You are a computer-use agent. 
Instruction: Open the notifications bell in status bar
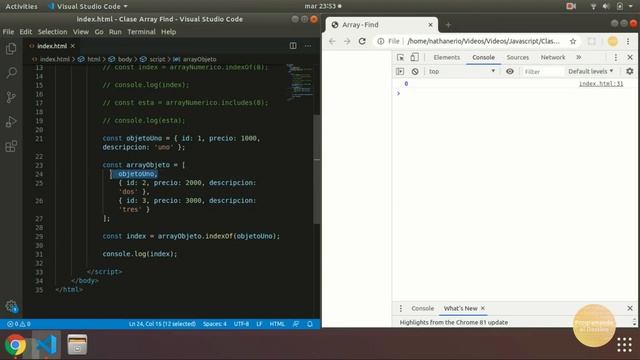pyautogui.click(x=310, y=324)
